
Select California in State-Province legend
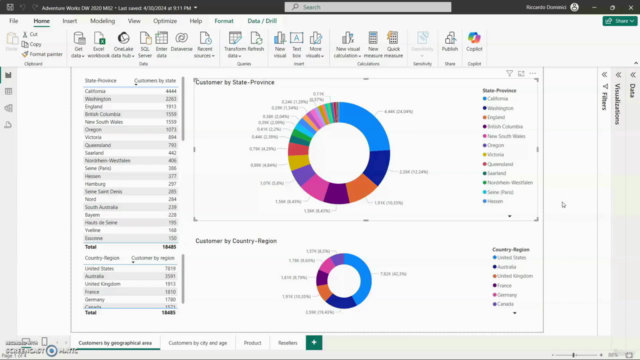tap(495, 99)
